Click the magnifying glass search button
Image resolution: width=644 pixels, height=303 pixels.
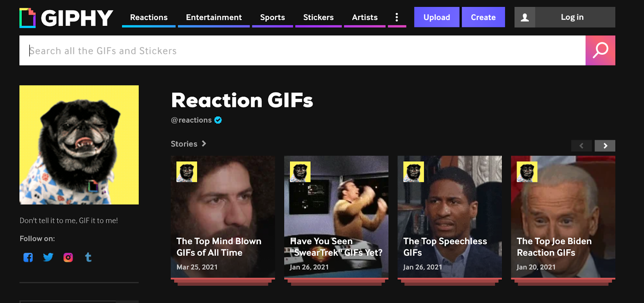pos(601,50)
